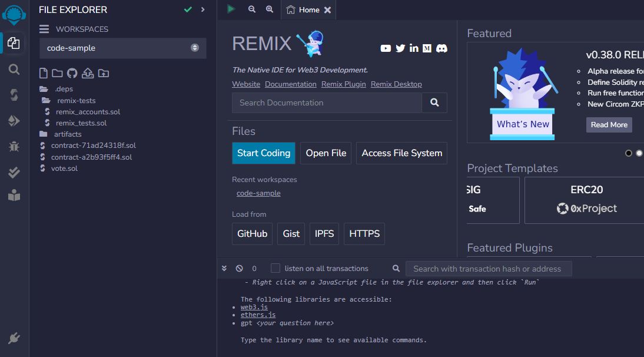The height and width of the screenshot is (357, 644).
Task: Open the File Explorer sidebar icon
Action: coord(14,43)
